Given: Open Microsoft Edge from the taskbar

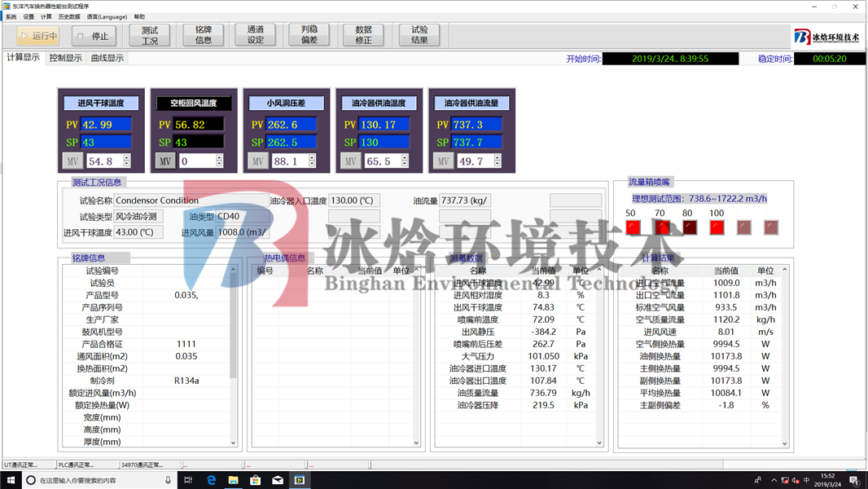Looking at the screenshot, I should 212,480.
